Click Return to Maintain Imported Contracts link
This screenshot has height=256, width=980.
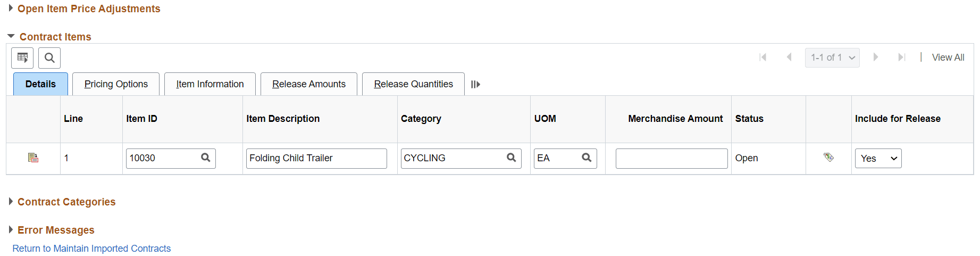tap(91, 249)
